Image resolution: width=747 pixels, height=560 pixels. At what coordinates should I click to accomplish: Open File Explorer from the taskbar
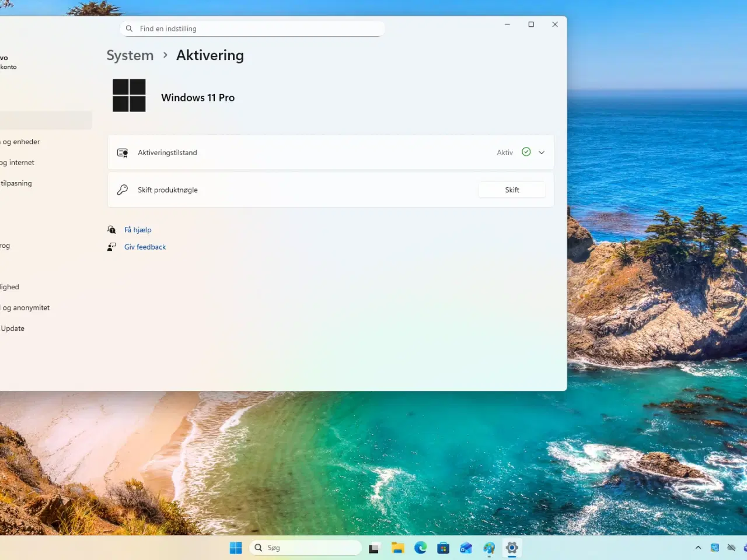(x=397, y=548)
